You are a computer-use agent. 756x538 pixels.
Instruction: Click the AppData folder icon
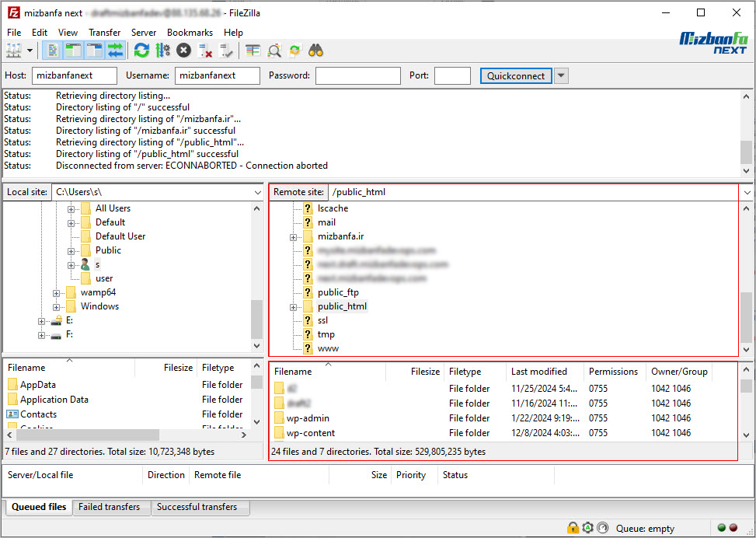coord(13,385)
